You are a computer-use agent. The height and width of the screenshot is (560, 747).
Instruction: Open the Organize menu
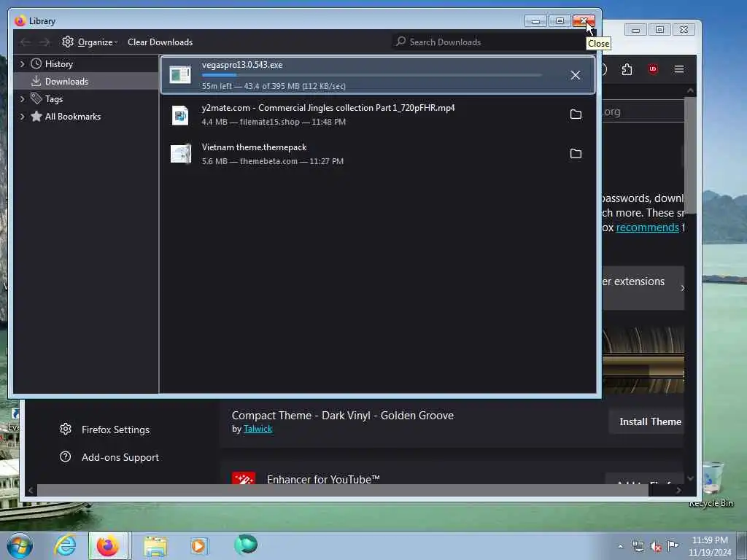coord(90,42)
